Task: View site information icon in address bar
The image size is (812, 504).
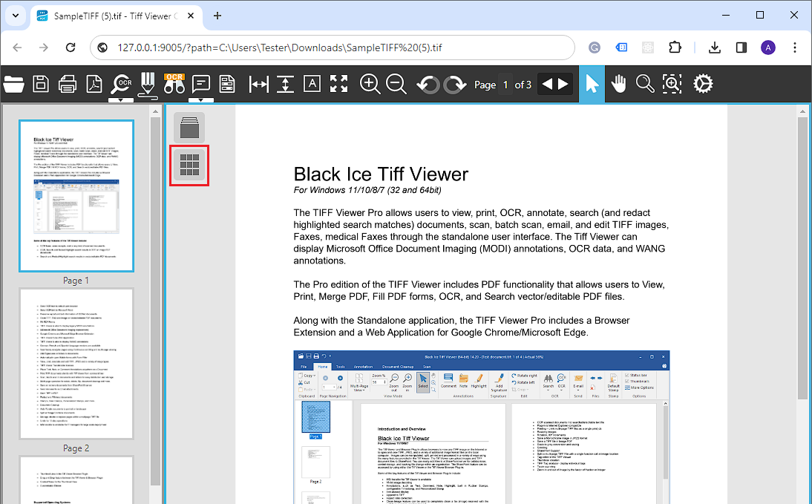Action: [102, 48]
